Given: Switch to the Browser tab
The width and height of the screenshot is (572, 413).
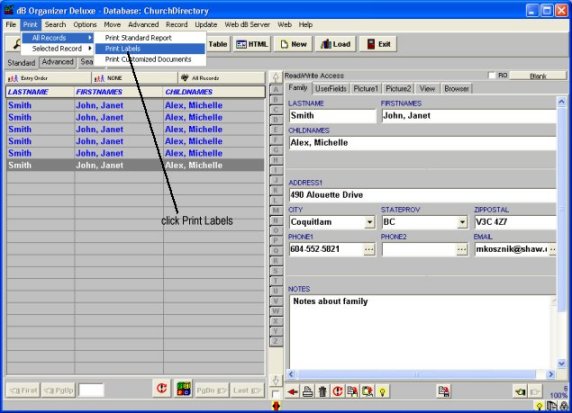Looking at the screenshot, I should coord(456,89).
